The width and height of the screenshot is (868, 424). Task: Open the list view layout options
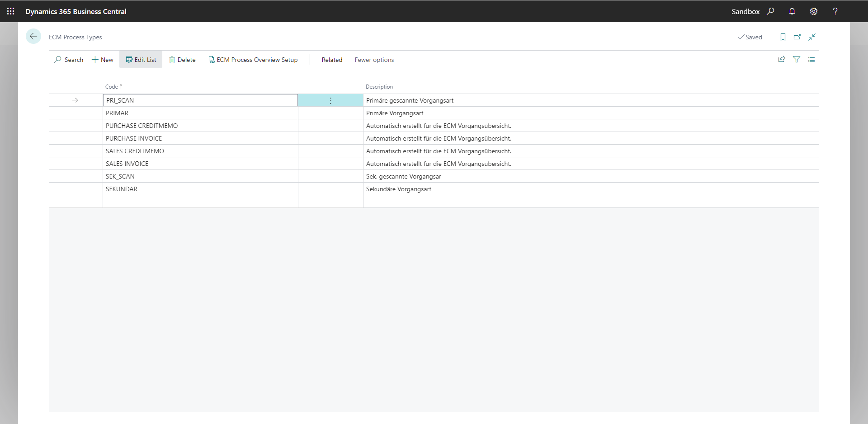pyautogui.click(x=811, y=59)
